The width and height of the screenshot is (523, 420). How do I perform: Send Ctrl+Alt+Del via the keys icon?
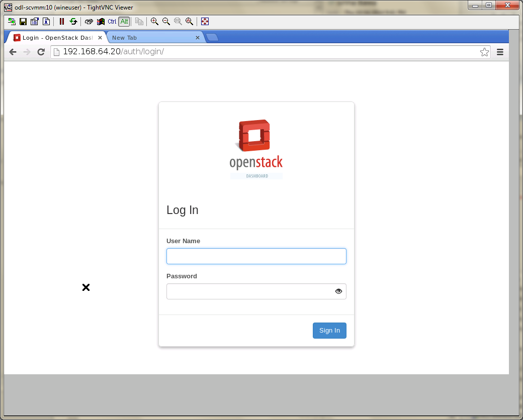click(89, 22)
